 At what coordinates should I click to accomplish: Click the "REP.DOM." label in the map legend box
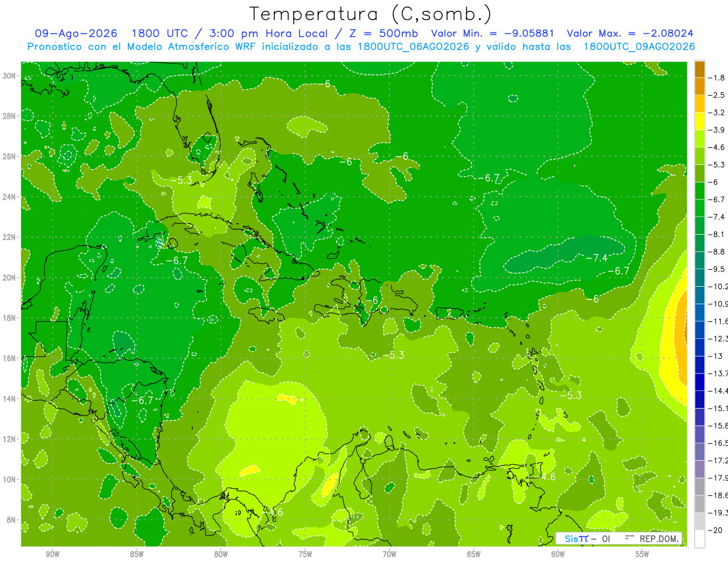[660, 538]
